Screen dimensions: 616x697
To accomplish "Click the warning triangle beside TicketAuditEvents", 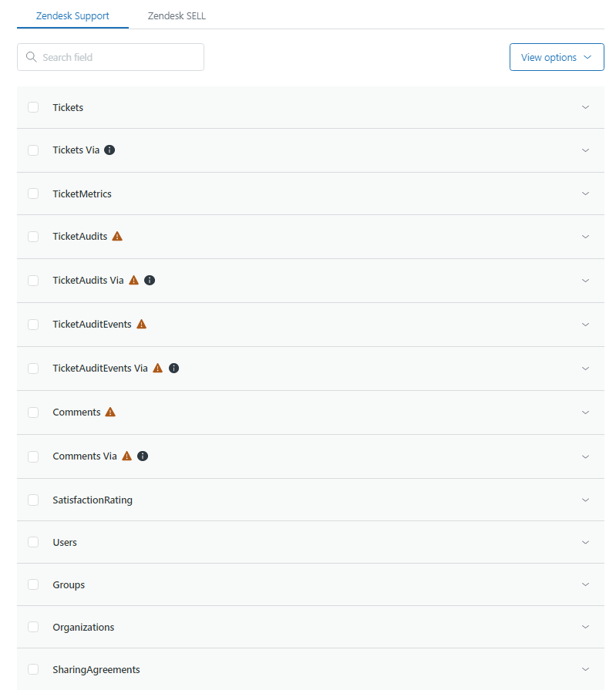I will click(141, 324).
